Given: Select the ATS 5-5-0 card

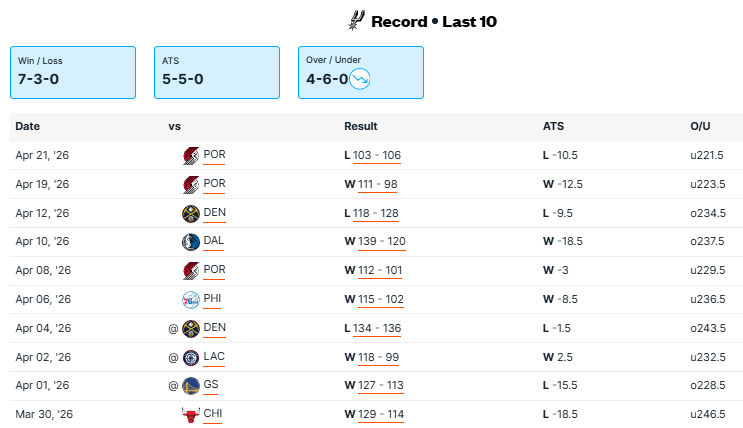Looking at the screenshot, I should (x=217, y=72).
